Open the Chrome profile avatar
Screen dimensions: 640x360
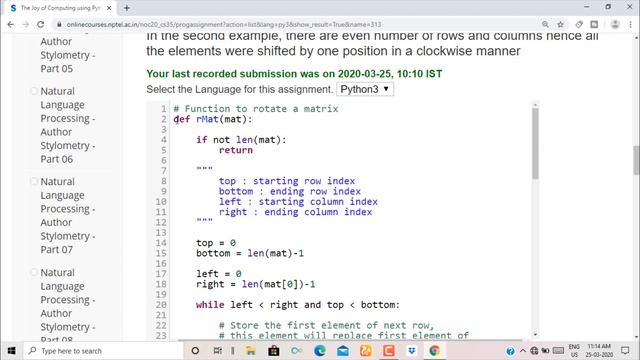(615, 24)
